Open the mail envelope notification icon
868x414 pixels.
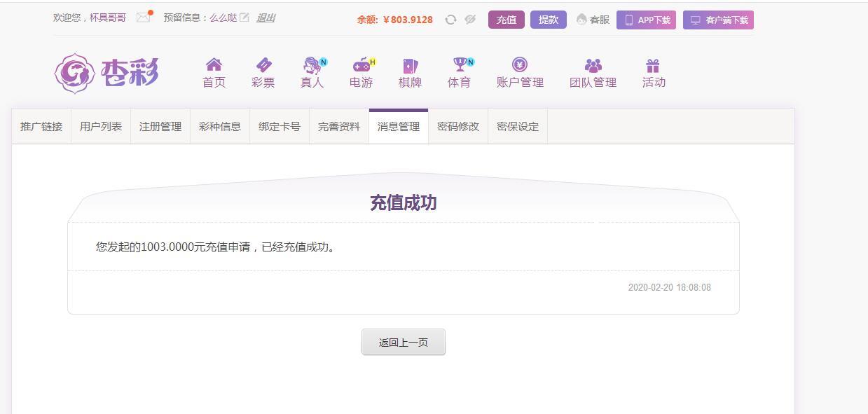[144, 18]
